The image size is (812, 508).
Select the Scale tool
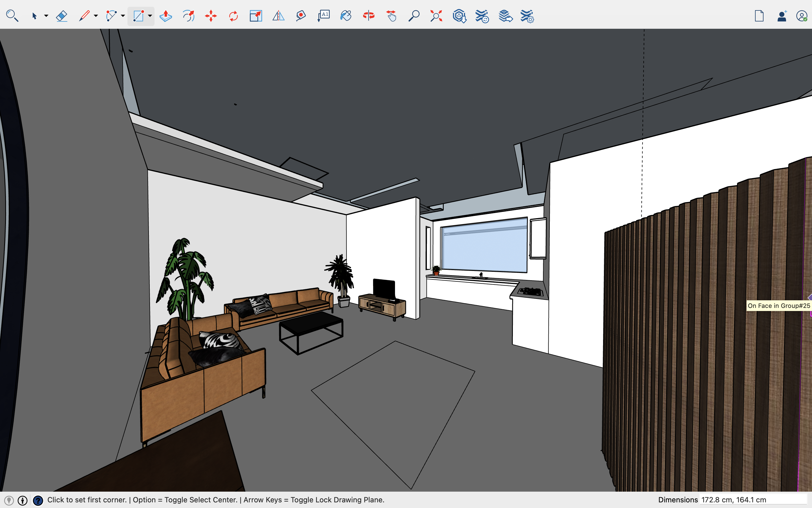pos(256,16)
